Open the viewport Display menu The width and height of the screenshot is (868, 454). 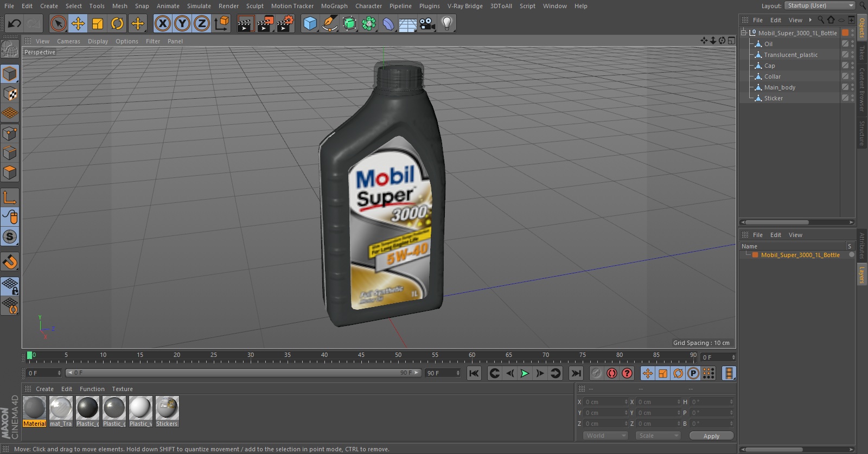98,41
